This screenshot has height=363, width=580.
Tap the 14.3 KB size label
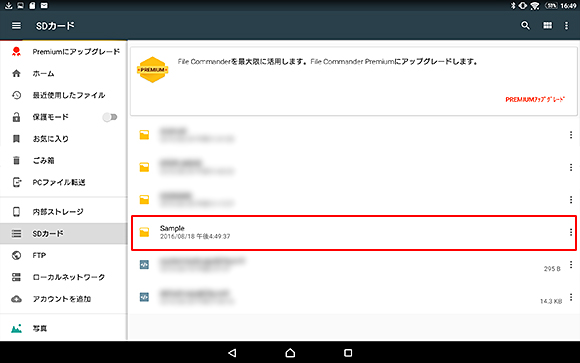coord(551,301)
